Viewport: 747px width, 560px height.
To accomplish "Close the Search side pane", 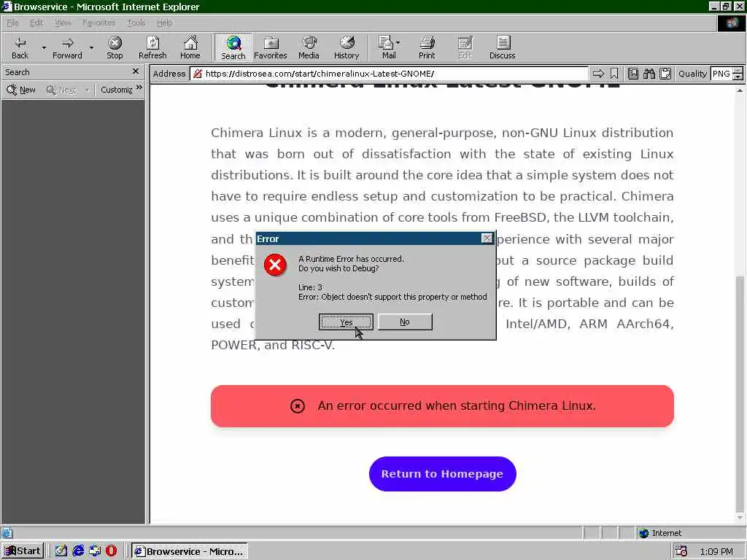I will [135, 71].
